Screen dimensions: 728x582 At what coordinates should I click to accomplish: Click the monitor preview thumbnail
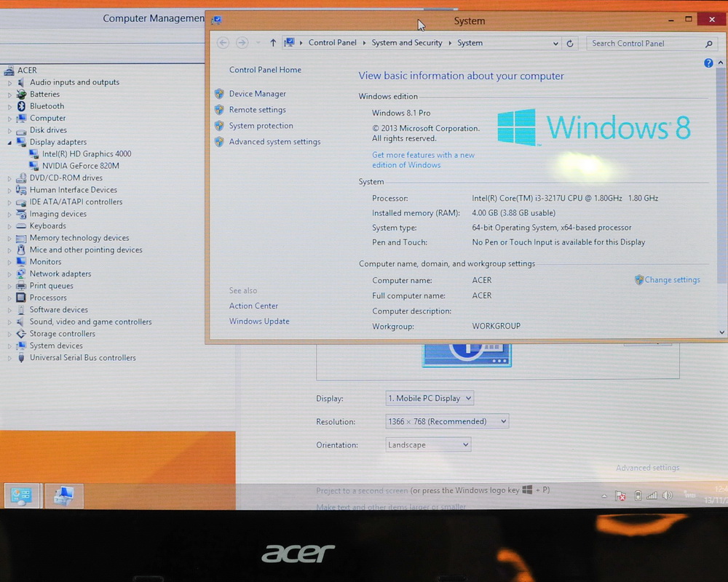[467, 355]
